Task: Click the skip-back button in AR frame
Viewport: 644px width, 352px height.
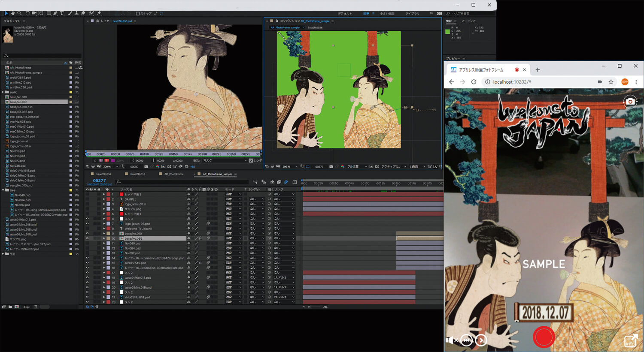Action: coord(466,340)
